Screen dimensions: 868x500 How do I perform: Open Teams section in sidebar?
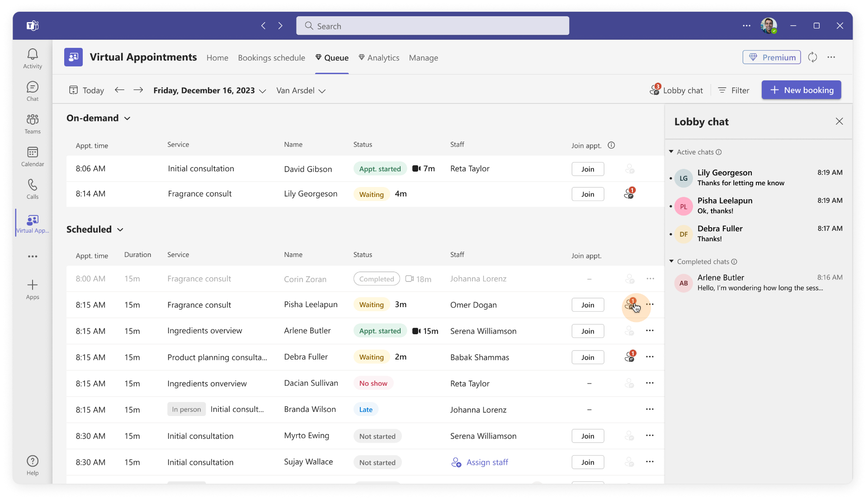tap(33, 124)
